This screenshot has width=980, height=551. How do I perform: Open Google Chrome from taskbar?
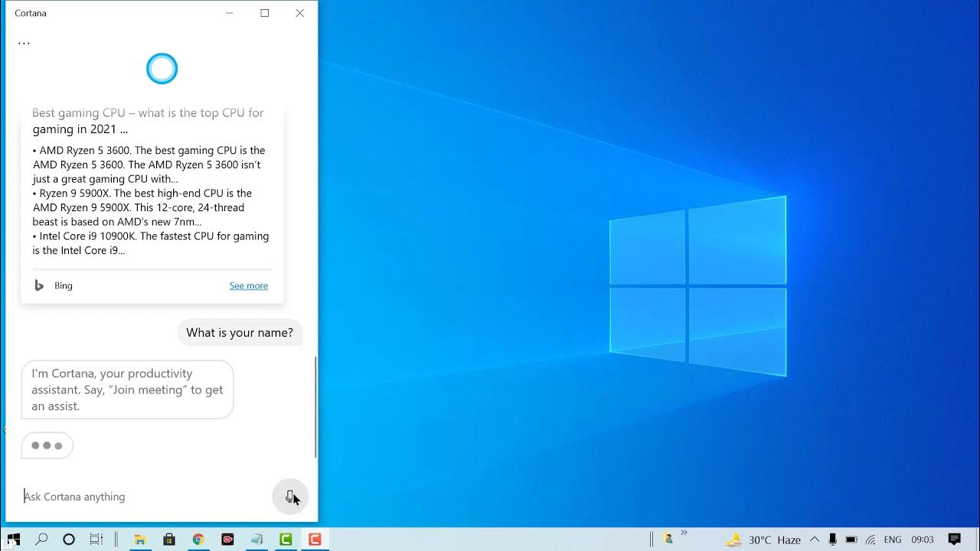point(198,540)
